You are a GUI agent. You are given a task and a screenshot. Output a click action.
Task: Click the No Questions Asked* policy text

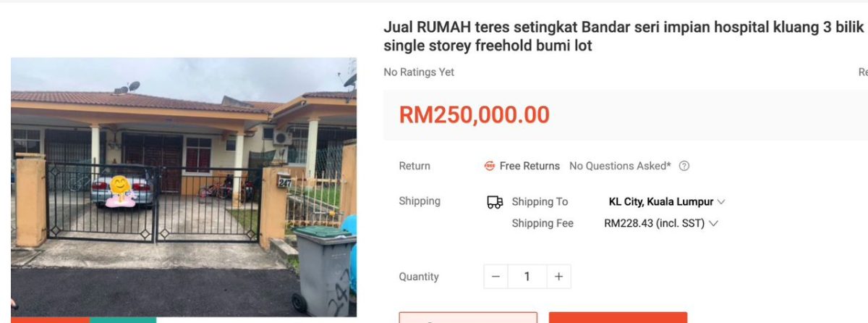(620, 166)
